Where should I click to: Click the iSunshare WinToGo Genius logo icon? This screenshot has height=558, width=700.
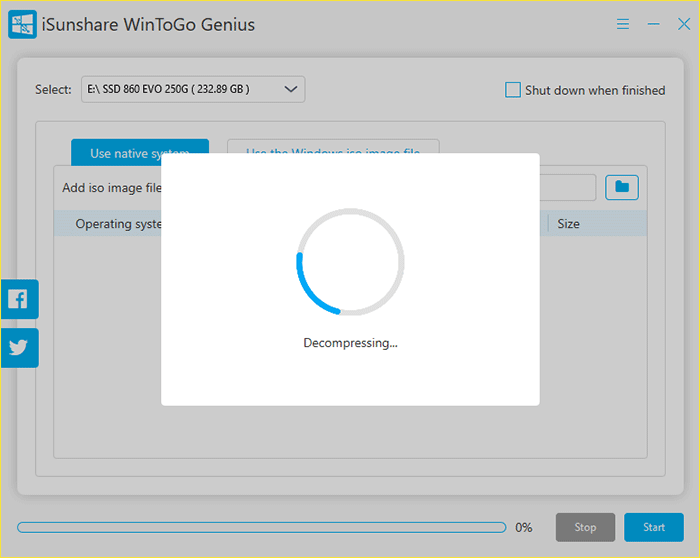[22, 25]
